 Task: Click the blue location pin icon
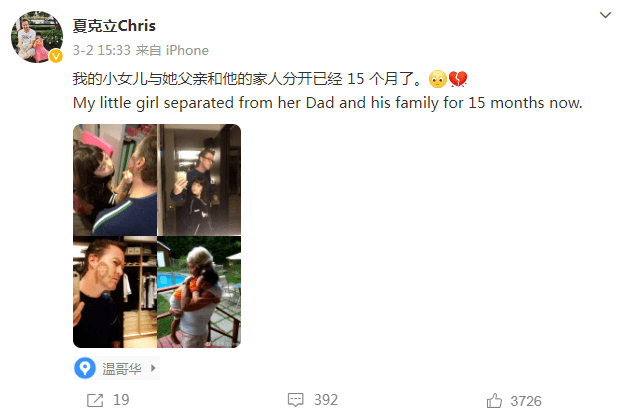pos(85,368)
